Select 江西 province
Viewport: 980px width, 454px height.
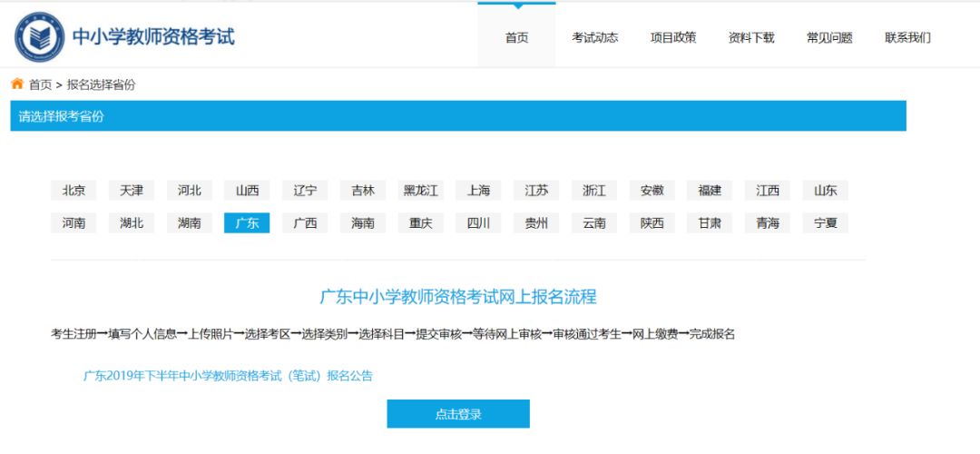point(769,191)
